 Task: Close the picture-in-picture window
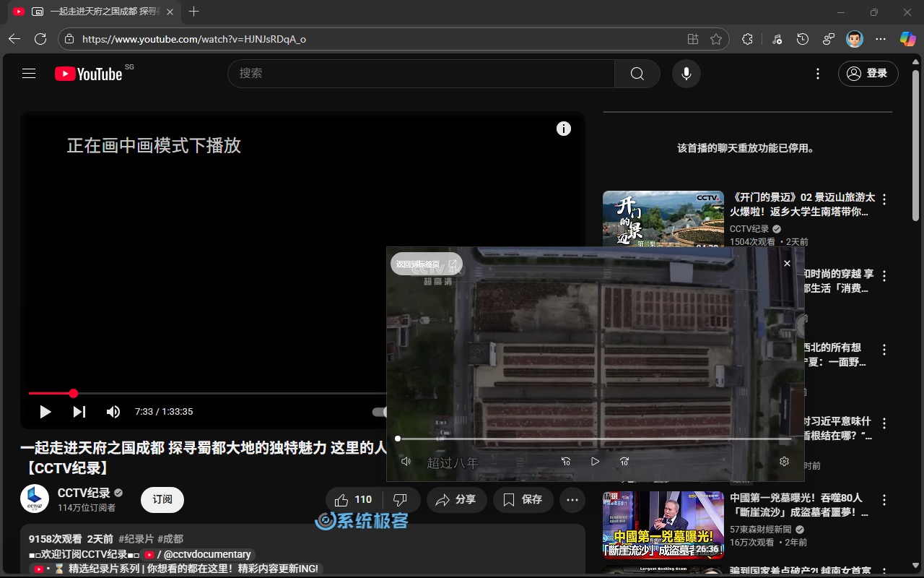787,264
